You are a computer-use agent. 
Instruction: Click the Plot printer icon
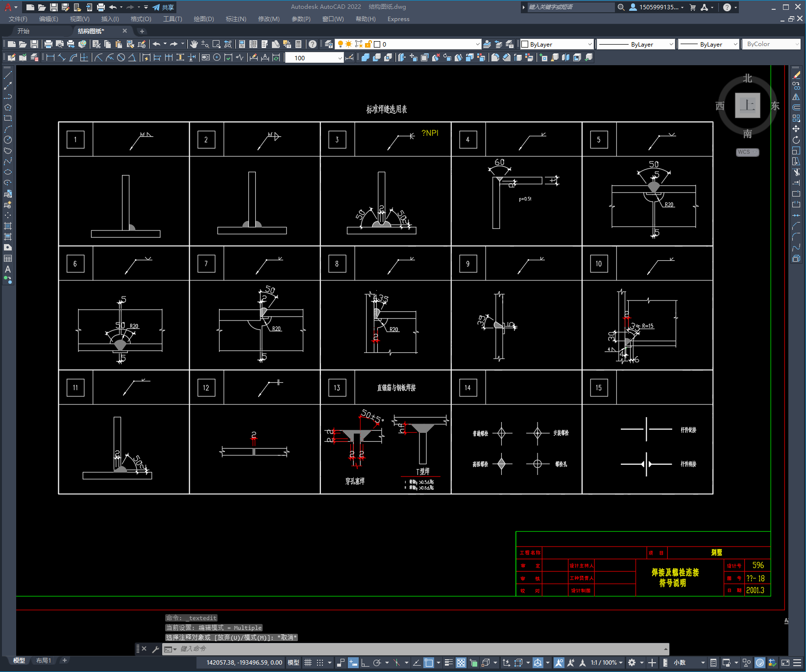coord(49,44)
